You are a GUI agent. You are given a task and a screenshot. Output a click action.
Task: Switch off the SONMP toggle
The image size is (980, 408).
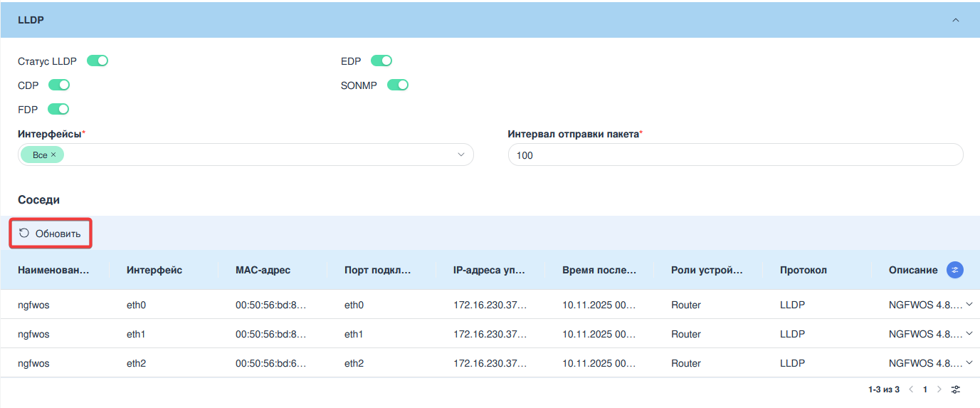coord(398,85)
